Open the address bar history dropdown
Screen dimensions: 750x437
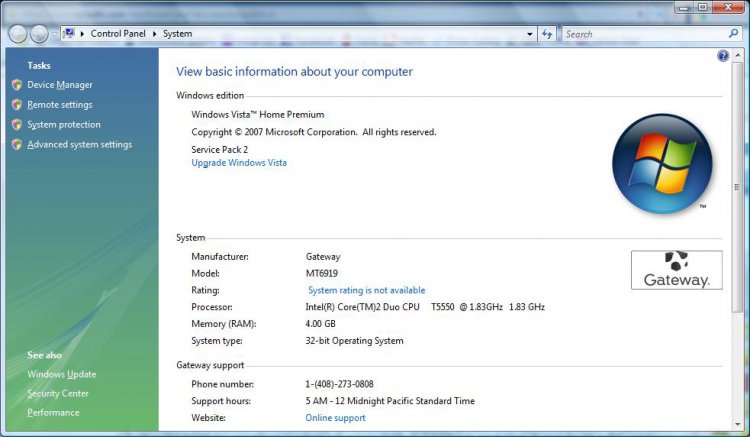point(529,34)
